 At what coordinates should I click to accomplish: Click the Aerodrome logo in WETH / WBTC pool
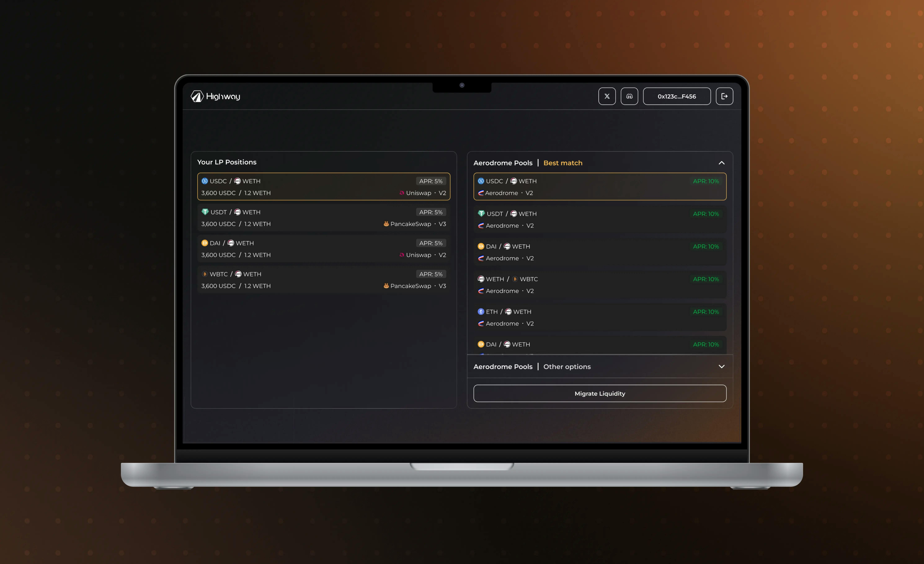(x=481, y=291)
